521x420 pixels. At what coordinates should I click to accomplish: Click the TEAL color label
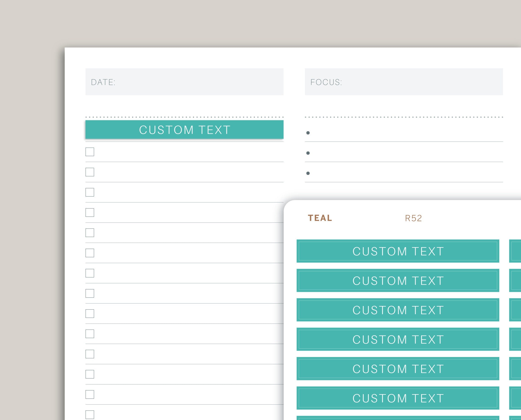[x=320, y=218]
